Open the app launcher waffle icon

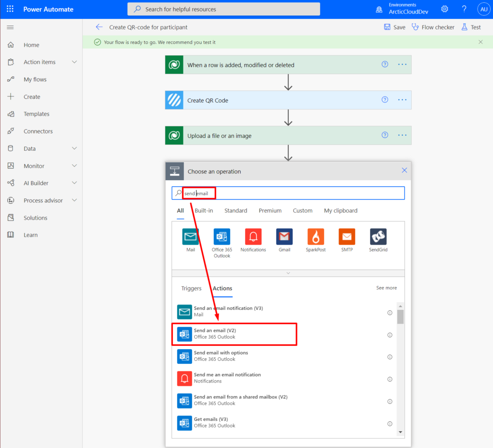tap(10, 9)
